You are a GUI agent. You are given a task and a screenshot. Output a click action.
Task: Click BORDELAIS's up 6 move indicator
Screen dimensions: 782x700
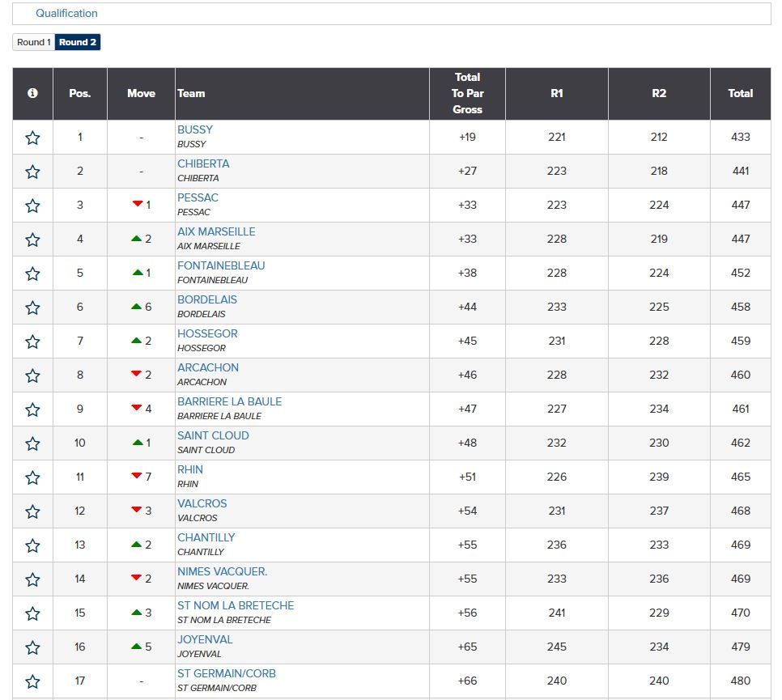click(141, 308)
